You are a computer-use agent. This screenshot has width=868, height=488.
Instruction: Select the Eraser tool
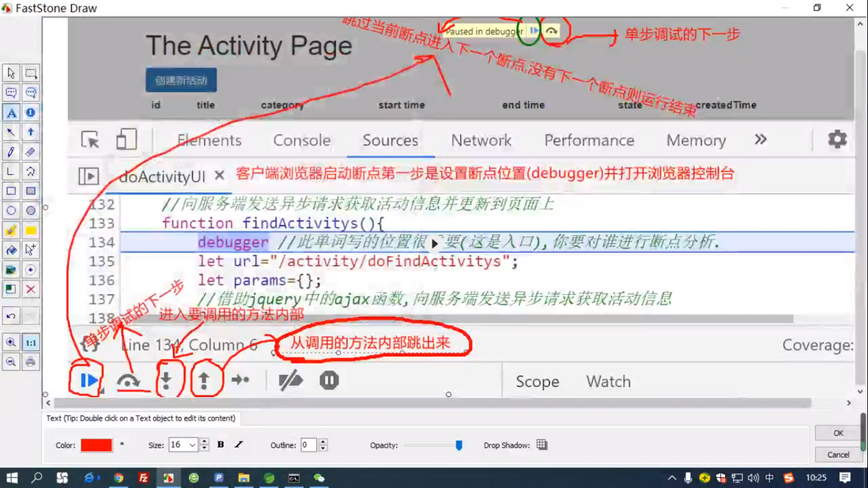click(31, 152)
